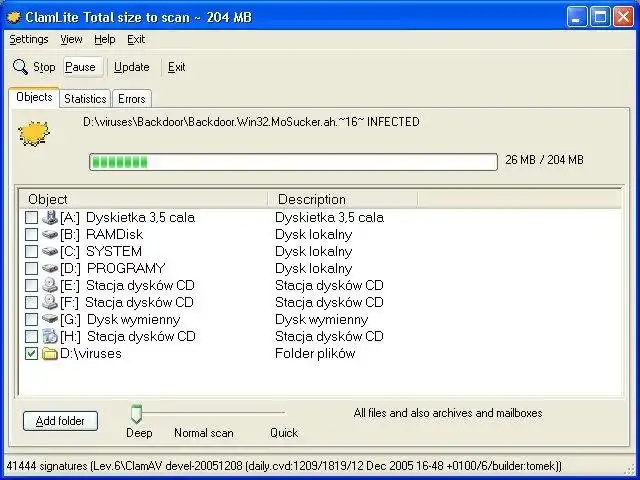Click the B: RAMDisk drive icon
This screenshot has height=480, width=640.
pyautogui.click(x=50, y=234)
